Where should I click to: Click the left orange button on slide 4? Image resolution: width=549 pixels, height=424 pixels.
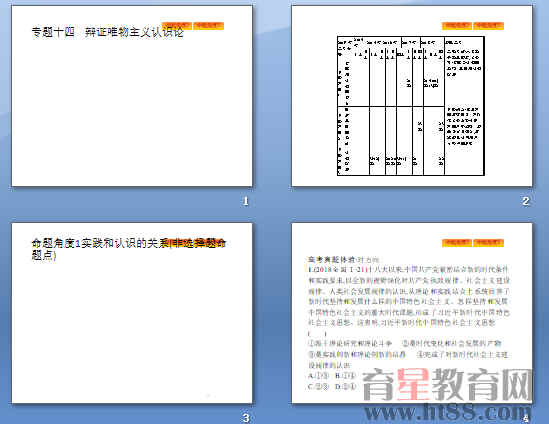coord(457,243)
